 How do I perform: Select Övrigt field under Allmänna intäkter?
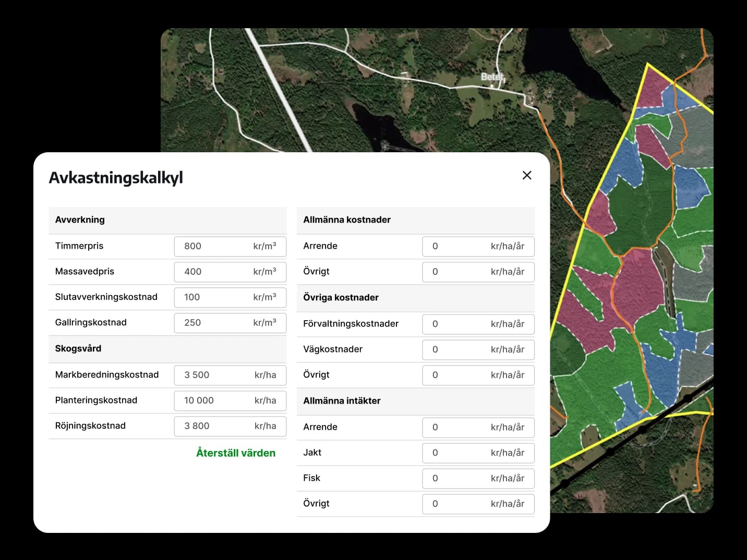pos(478,504)
